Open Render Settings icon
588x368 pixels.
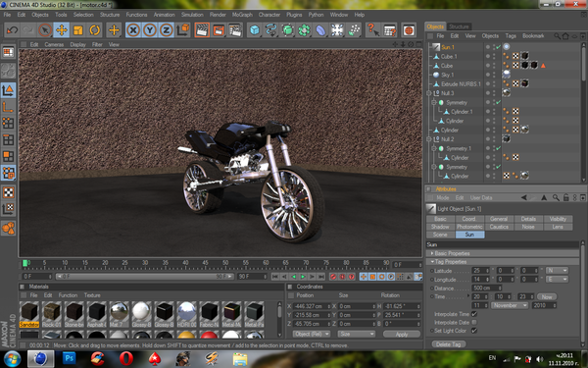point(235,30)
